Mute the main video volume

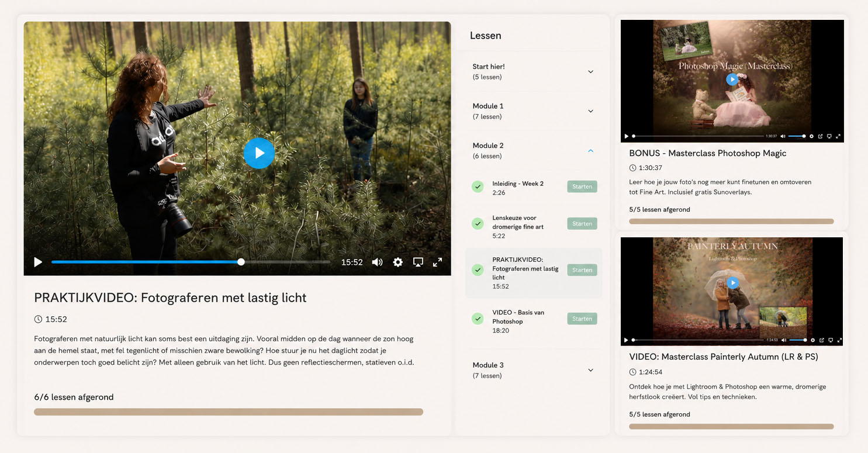[x=377, y=262]
